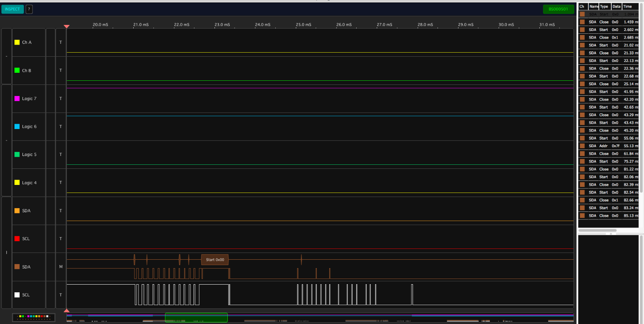Select the Logic 5 channel label
Screen dimensions: 644x324
point(29,154)
